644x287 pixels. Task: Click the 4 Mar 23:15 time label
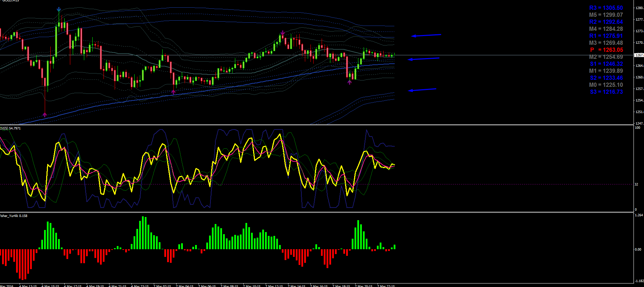140,286
